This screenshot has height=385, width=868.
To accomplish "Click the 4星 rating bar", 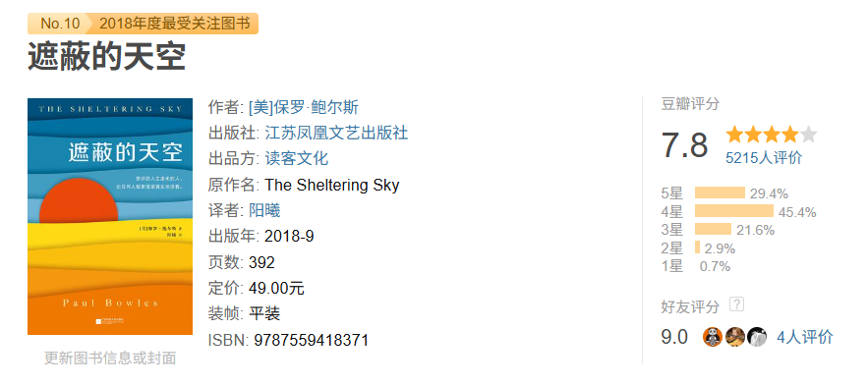I will (x=734, y=211).
